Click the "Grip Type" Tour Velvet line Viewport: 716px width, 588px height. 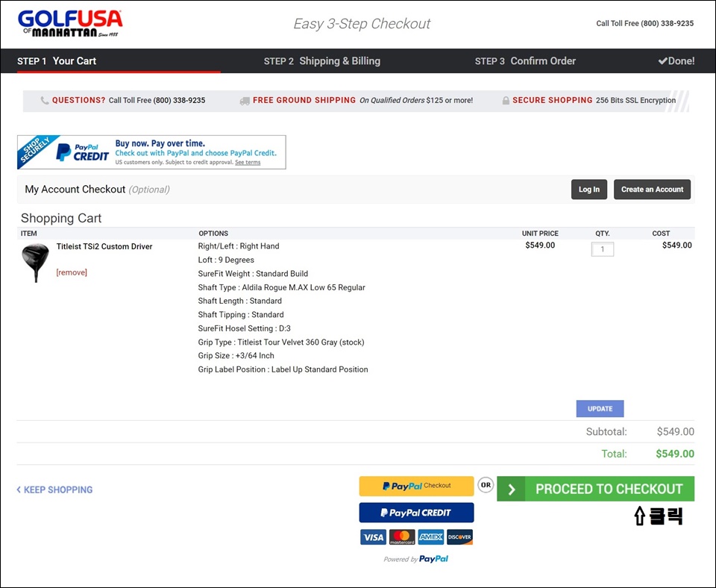point(281,343)
